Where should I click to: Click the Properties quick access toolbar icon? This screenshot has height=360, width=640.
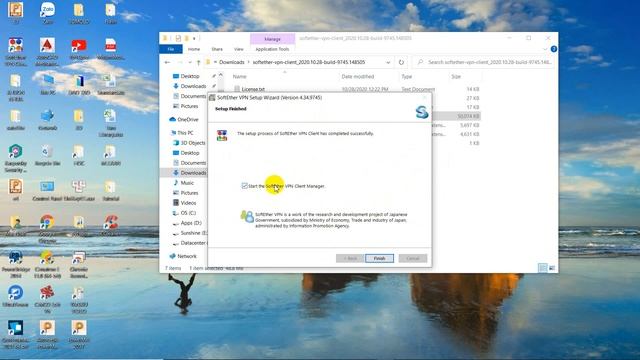click(x=178, y=38)
